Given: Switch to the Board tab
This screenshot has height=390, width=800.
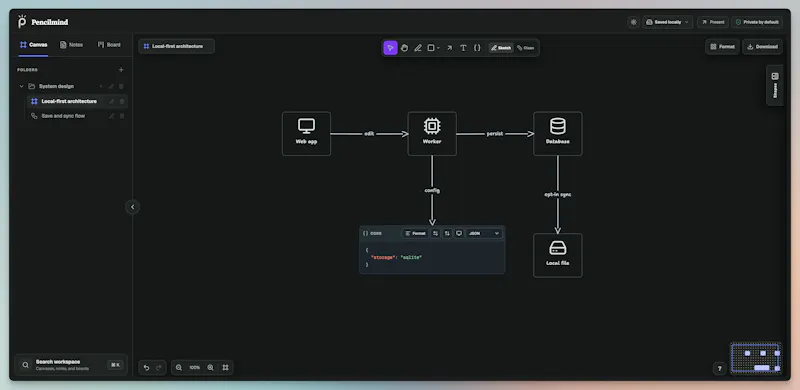Looking at the screenshot, I should pos(109,45).
